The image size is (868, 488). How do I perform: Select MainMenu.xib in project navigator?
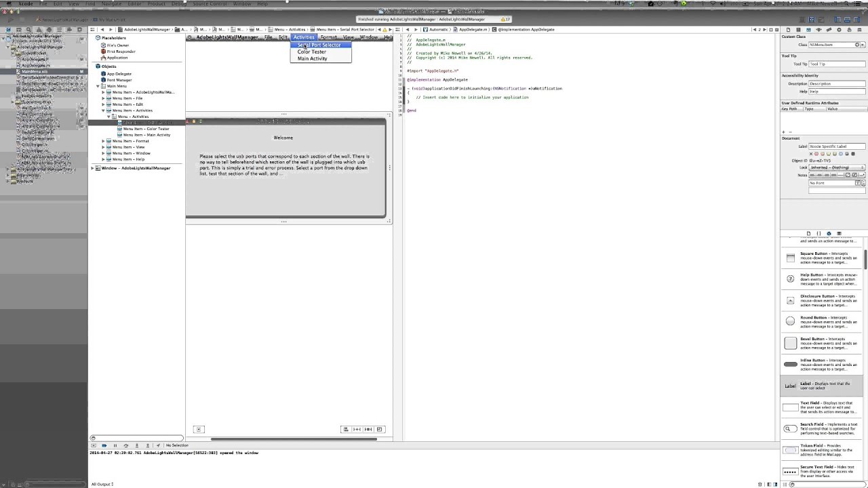35,72
